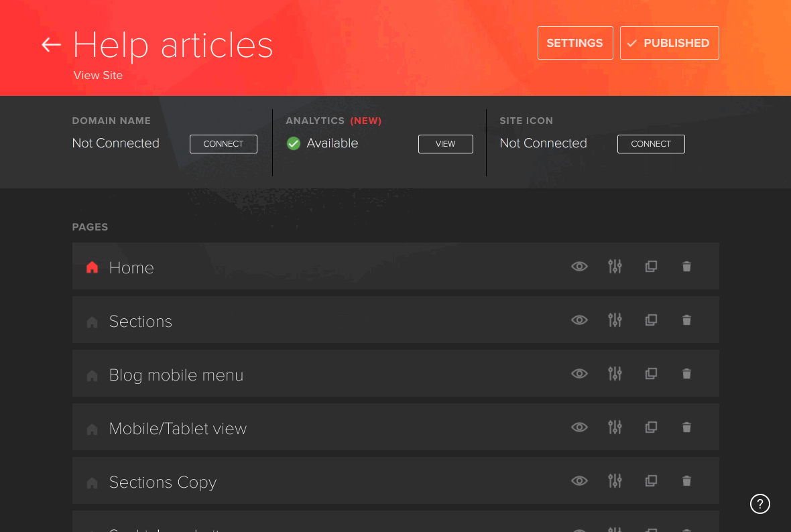Toggle visibility of the Home page
The image size is (791, 532).
579,267
